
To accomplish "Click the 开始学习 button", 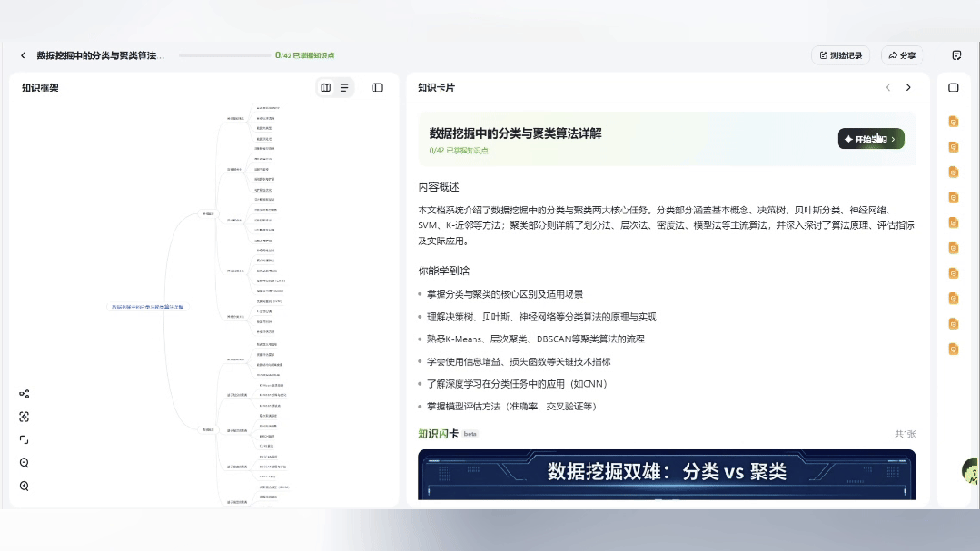I will coord(869,138).
